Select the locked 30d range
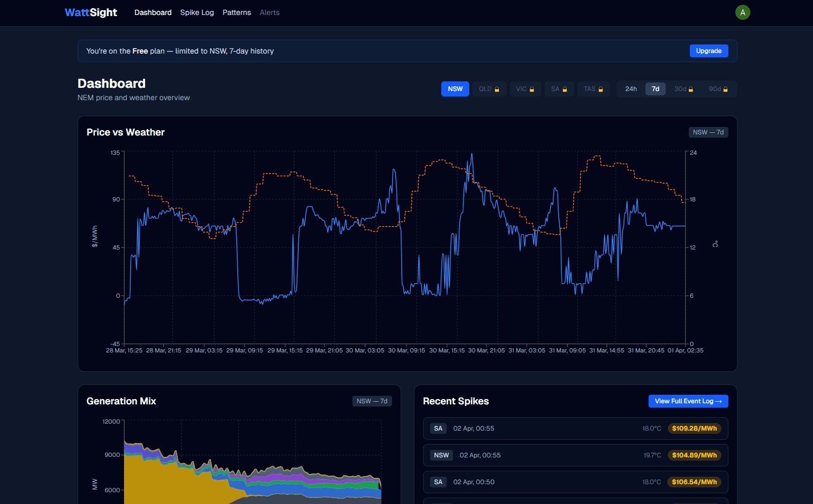The width and height of the screenshot is (813, 504). 683,89
